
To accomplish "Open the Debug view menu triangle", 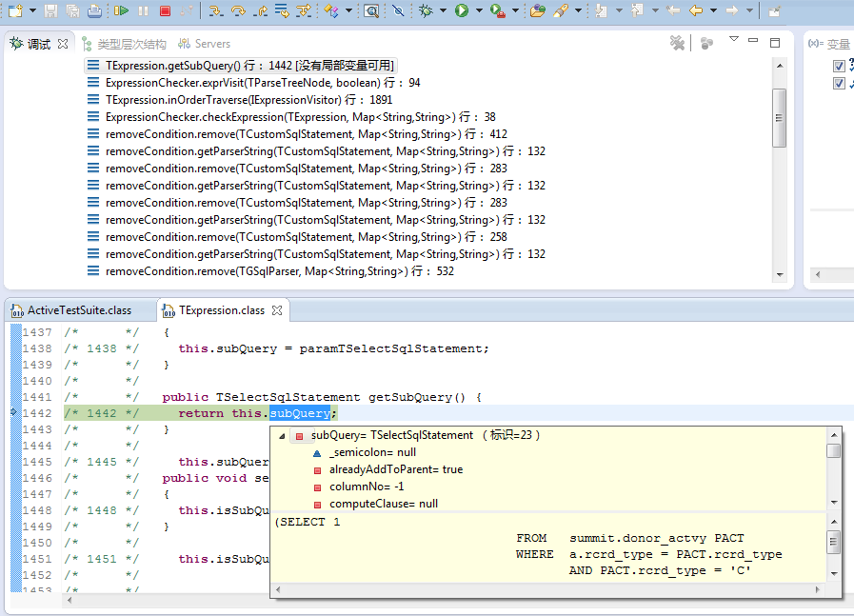I will click(x=733, y=40).
